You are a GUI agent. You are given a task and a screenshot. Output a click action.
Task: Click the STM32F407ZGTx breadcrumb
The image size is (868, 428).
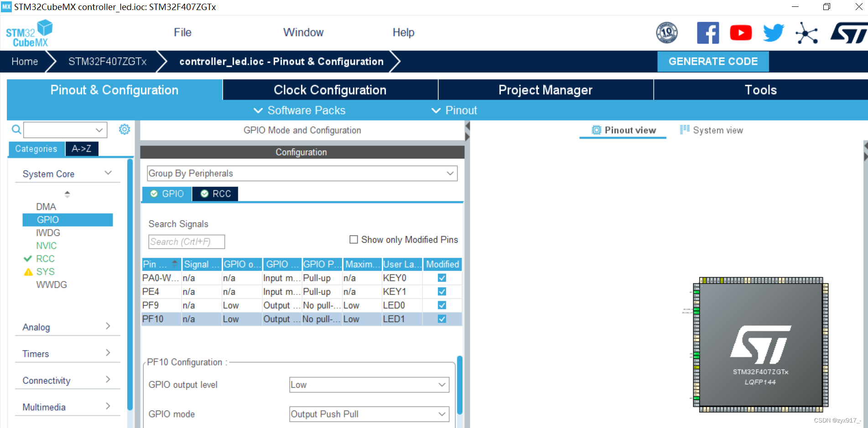(x=107, y=62)
